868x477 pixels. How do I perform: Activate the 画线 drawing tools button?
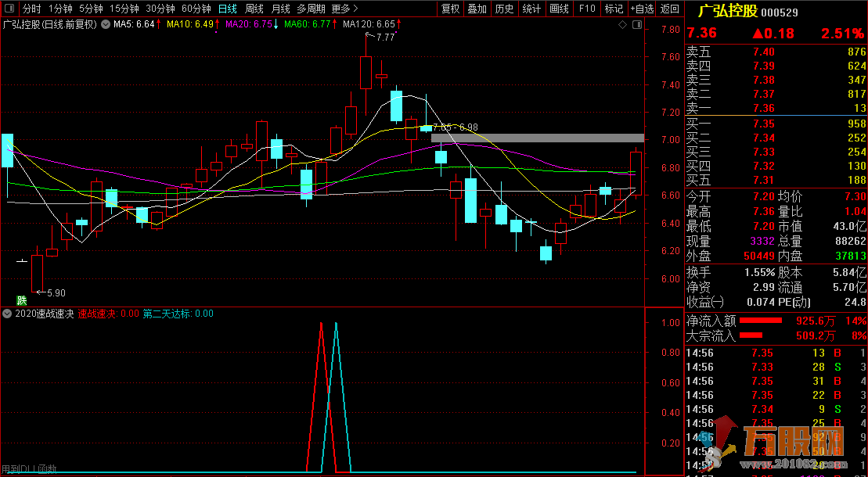(x=559, y=9)
